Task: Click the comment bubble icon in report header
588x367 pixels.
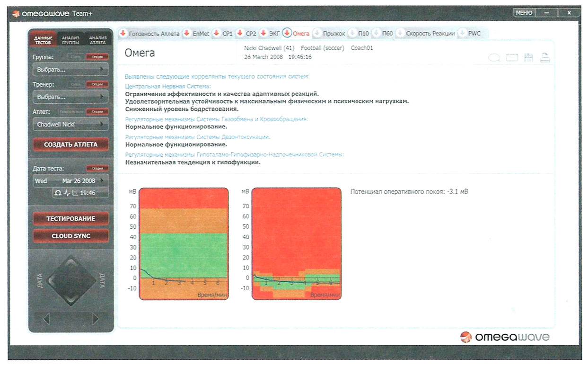Action: pos(494,58)
